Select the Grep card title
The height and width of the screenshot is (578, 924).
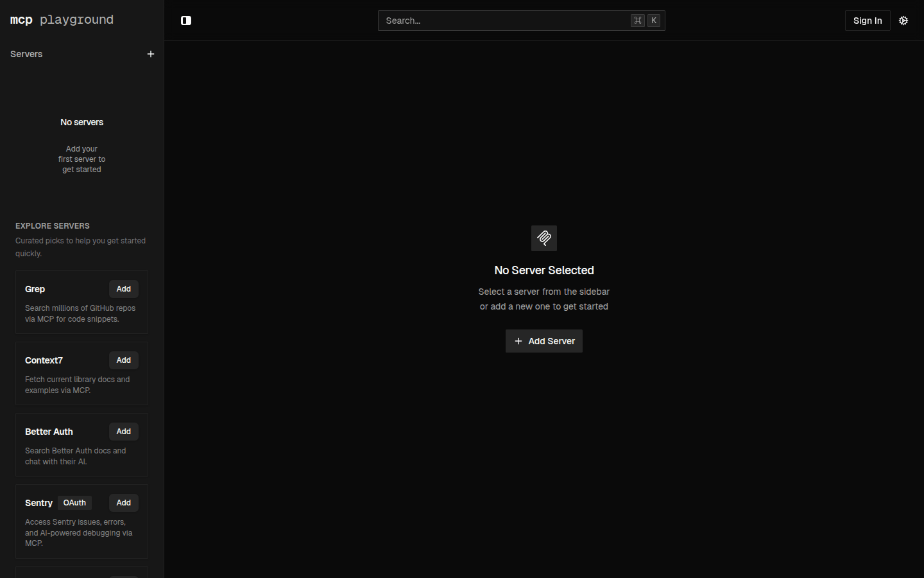[35, 289]
